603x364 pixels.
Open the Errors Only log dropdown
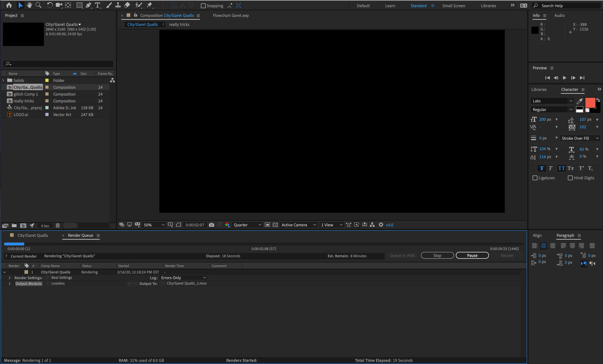click(183, 278)
